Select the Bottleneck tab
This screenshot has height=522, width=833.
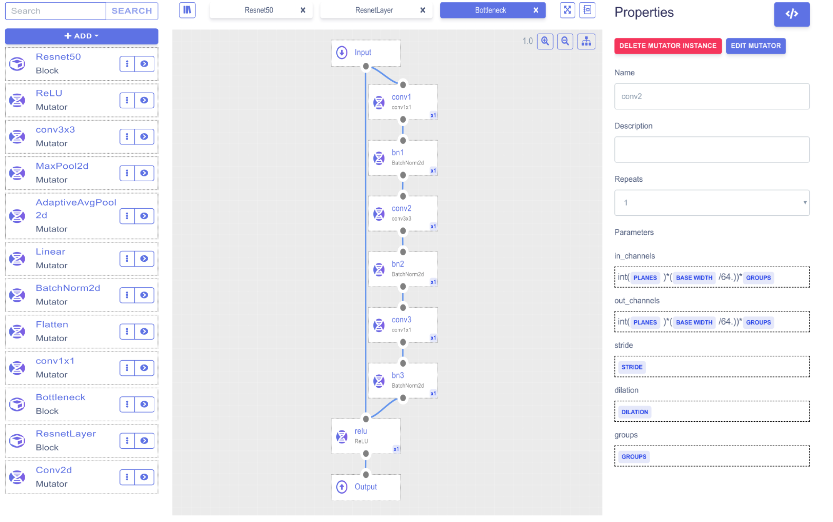point(490,10)
